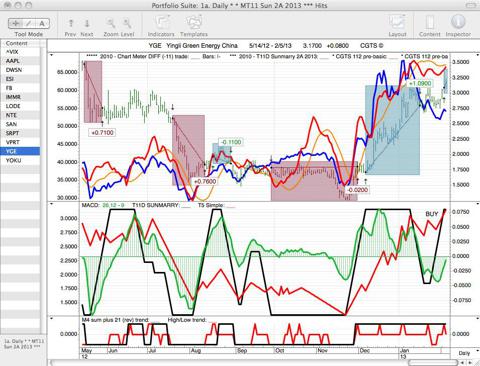The width and height of the screenshot is (480, 366).
Task: Click the 'M4 sum plus 21 (rev) trend' label
Action: tap(115, 320)
